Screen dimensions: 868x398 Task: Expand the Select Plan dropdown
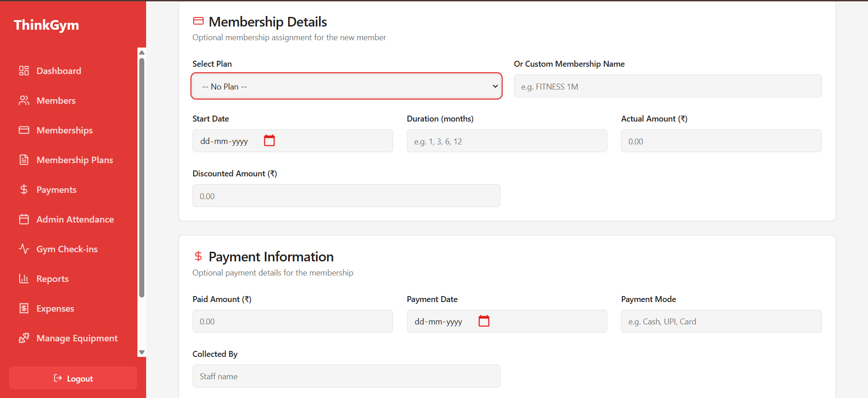347,86
